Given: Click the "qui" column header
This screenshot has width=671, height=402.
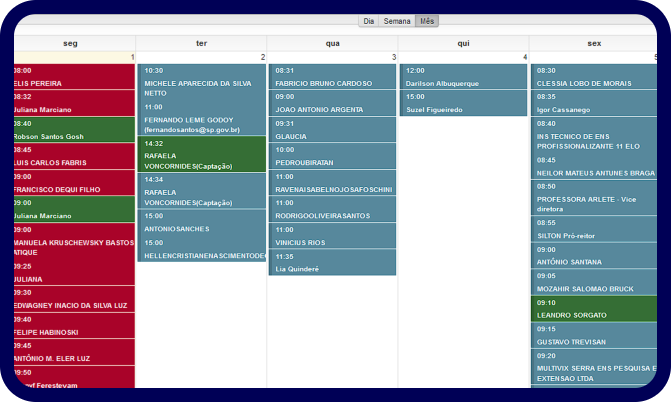Looking at the screenshot, I should (463, 43).
